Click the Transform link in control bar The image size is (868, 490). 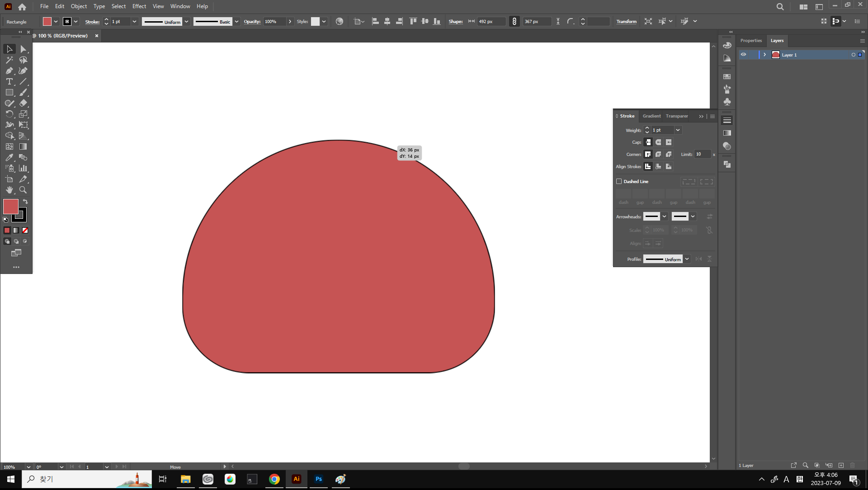click(626, 22)
